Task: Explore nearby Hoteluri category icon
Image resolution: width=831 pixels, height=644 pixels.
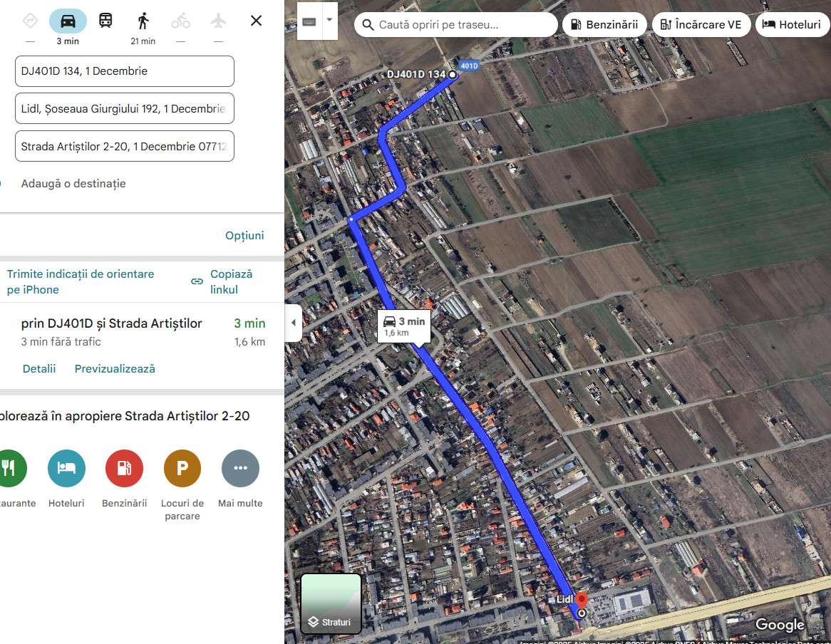Action: tap(66, 468)
